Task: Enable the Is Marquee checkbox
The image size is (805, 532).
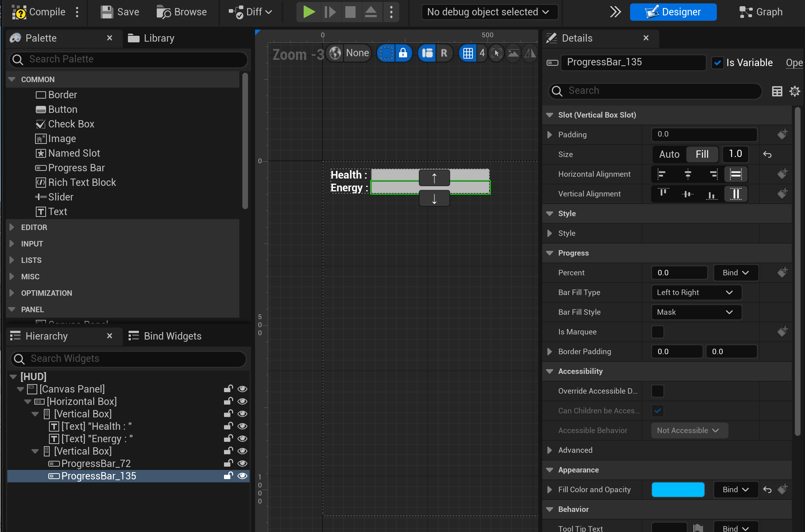Action: [657, 332]
